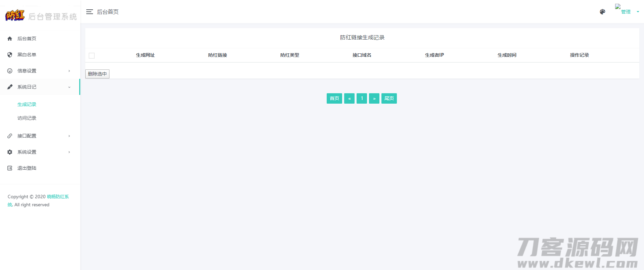Click the logout icon for 退出登陆

[x=10, y=168]
